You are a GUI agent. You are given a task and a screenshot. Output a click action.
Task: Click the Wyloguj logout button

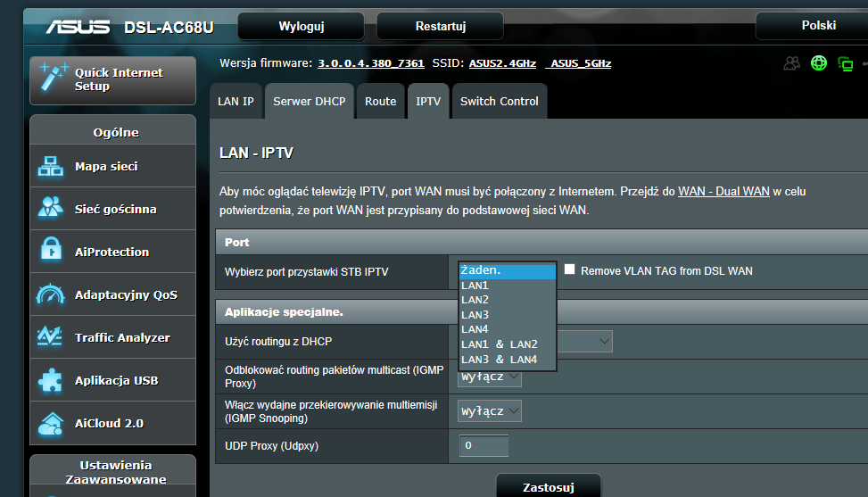pyautogui.click(x=301, y=26)
